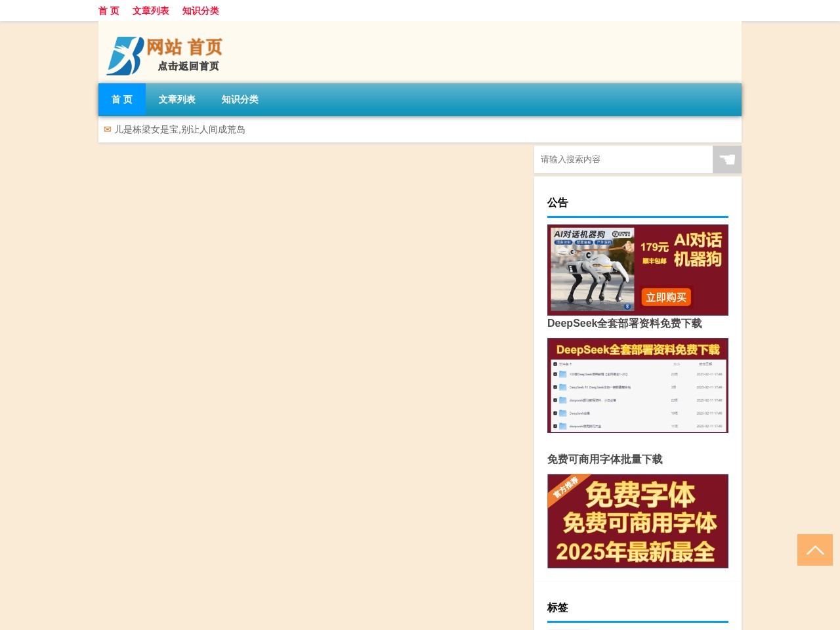
Task: Open the DeepSeek file list banner image
Action: coord(638,386)
